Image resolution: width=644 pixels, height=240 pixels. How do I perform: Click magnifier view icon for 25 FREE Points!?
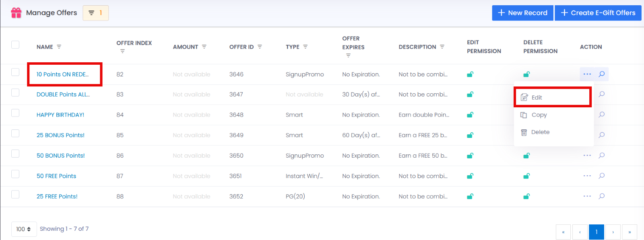[x=602, y=197]
